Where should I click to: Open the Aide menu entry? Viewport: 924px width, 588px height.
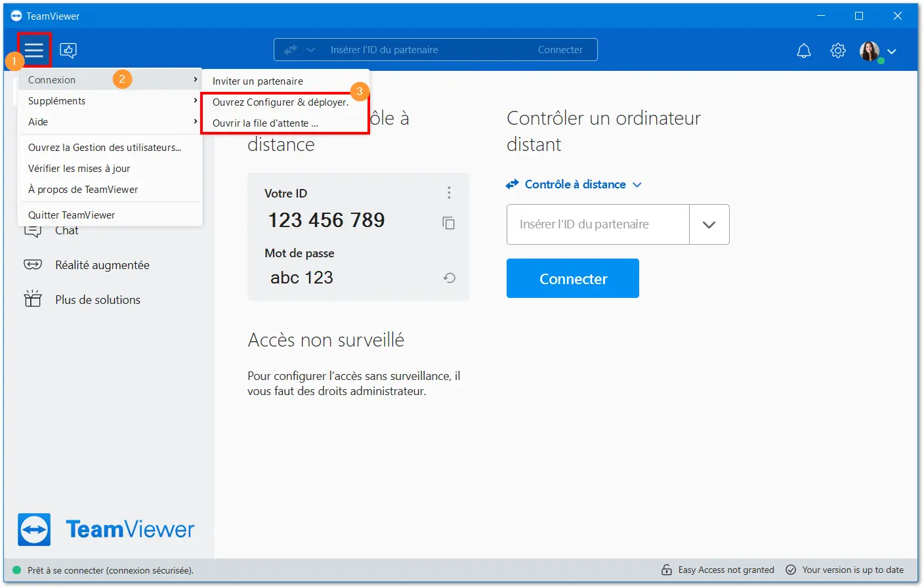[110, 121]
